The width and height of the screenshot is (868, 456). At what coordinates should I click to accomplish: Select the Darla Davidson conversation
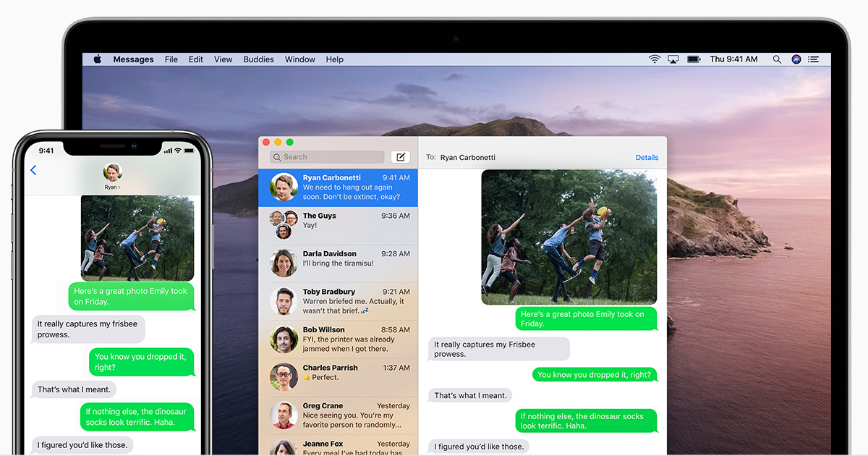tap(338, 263)
